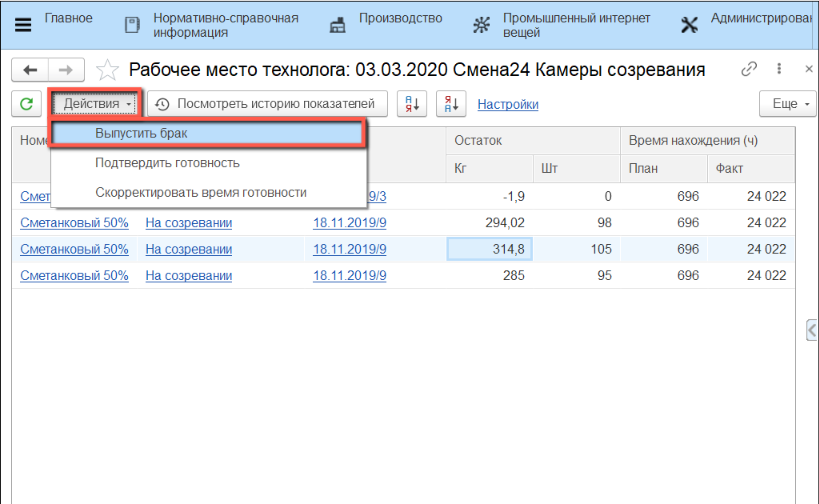Copy link using the chain icon
This screenshot has height=504, width=819.
coord(749,70)
